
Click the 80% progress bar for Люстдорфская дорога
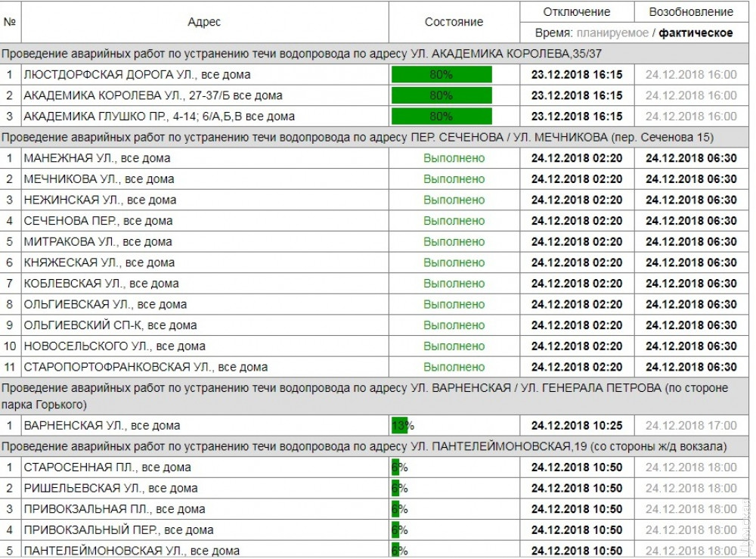click(442, 75)
